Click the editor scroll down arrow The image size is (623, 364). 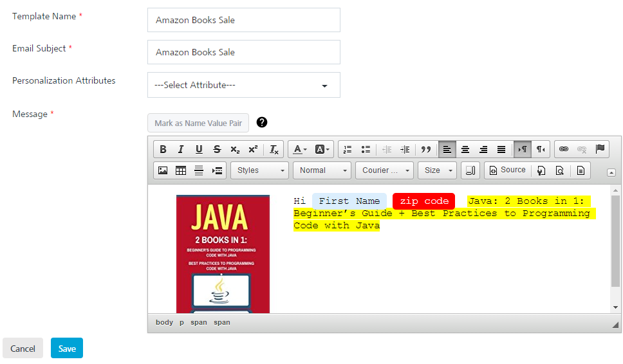[615, 307]
